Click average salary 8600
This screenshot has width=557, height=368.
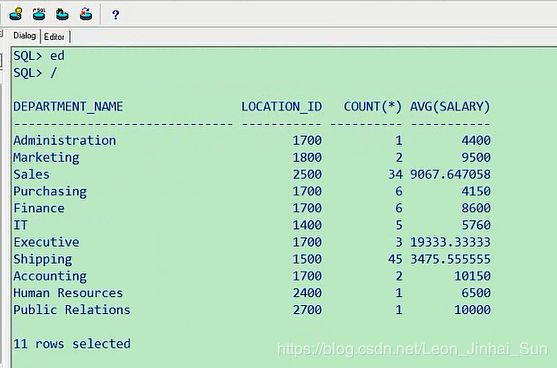pyautogui.click(x=476, y=208)
